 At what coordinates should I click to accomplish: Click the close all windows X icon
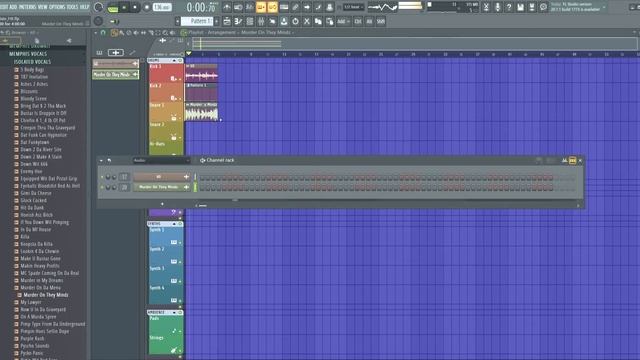click(307, 21)
